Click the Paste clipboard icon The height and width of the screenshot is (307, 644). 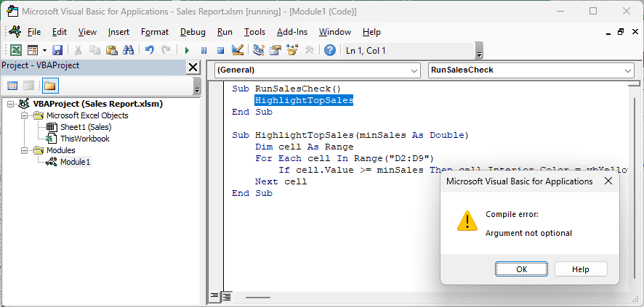point(112,50)
